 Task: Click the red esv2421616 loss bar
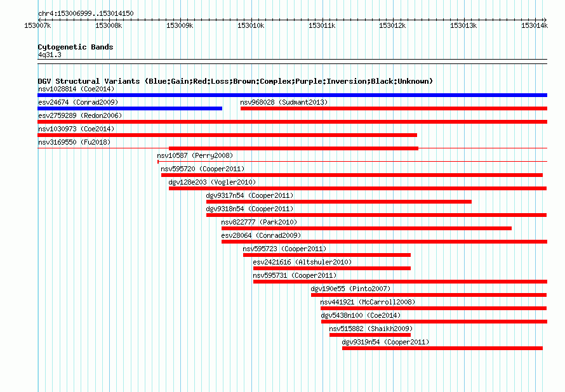pyautogui.click(x=332, y=268)
